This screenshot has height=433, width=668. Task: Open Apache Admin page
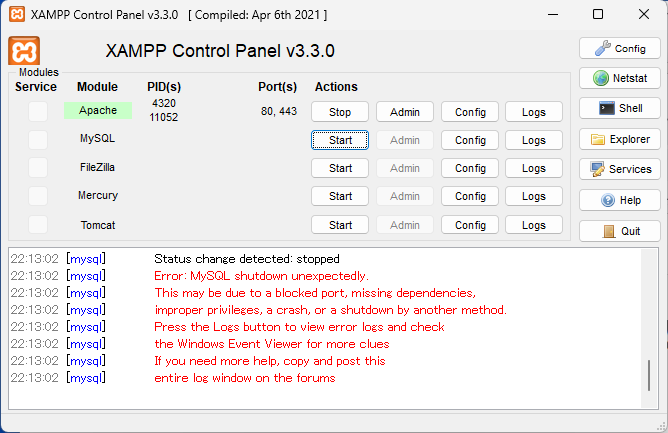click(x=405, y=112)
